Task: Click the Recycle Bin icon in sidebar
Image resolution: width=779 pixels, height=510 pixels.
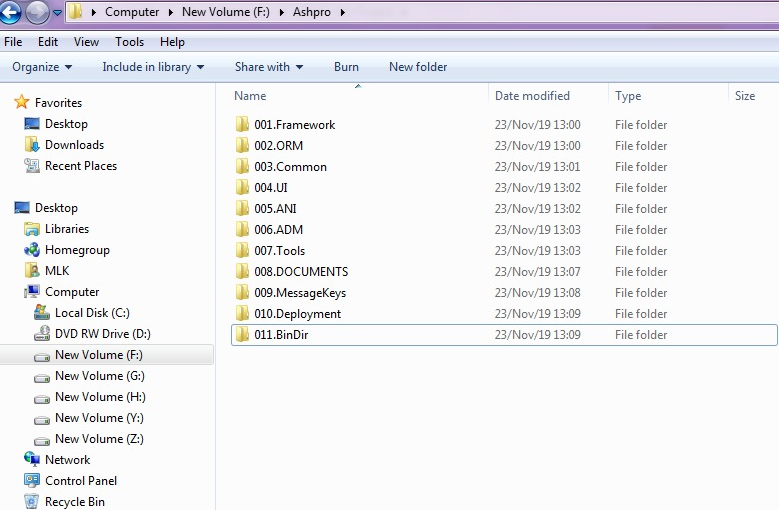Action: (31, 501)
